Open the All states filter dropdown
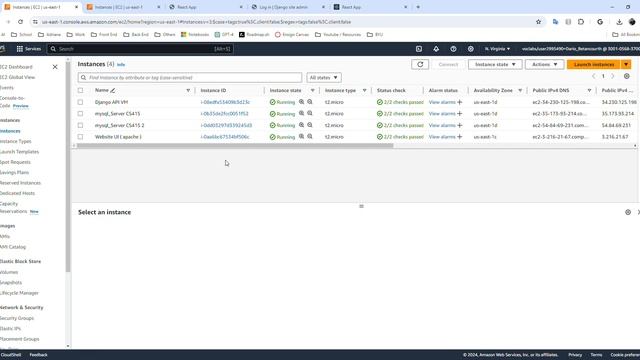 pyautogui.click(x=324, y=78)
